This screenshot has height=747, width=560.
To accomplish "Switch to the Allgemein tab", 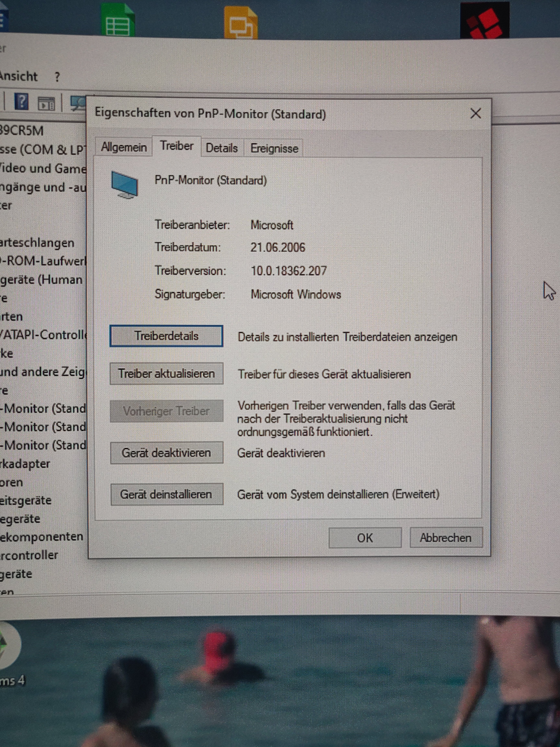I will tap(124, 148).
